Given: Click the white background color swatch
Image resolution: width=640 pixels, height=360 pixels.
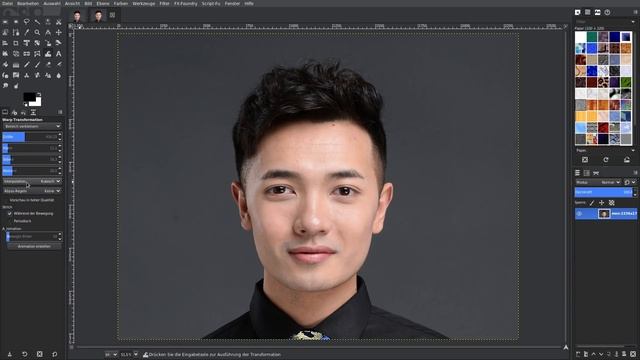Looking at the screenshot, I should pyautogui.click(x=37, y=102).
